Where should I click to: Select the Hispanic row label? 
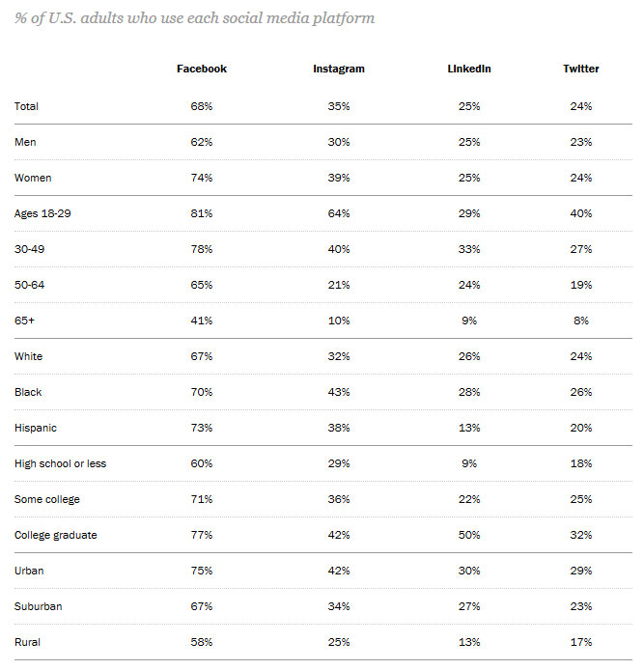35,428
